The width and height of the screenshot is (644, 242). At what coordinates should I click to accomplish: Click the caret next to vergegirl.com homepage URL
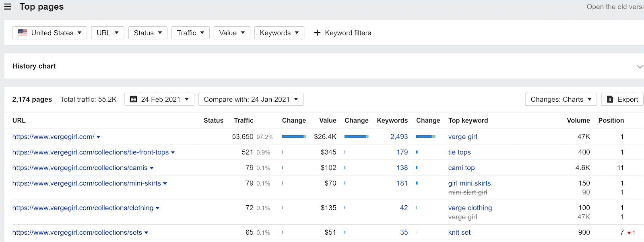[x=99, y=137]
